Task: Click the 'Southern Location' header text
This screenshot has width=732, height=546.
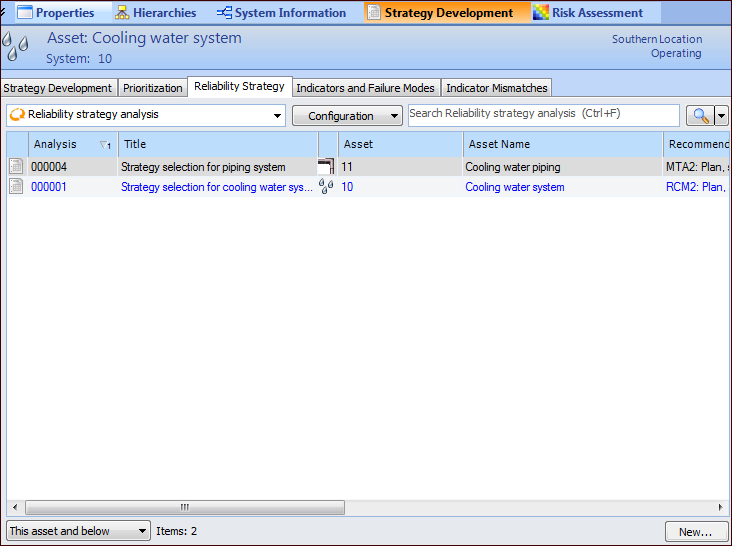Action: (657, 39)
